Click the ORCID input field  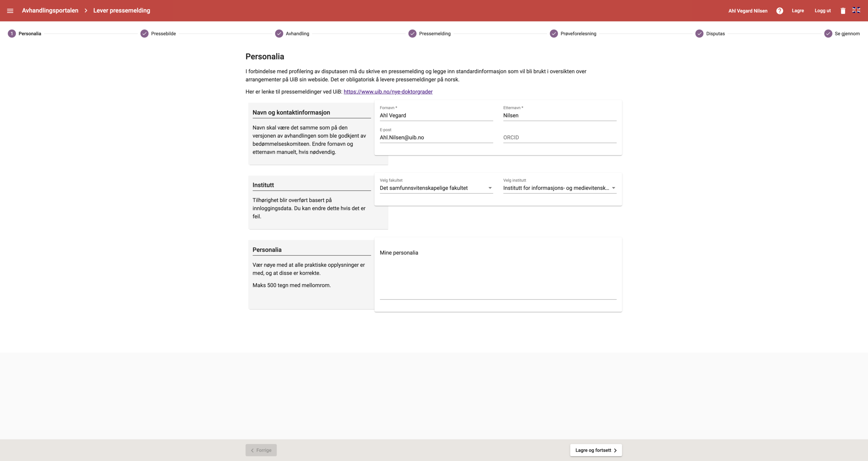point(559,137)
